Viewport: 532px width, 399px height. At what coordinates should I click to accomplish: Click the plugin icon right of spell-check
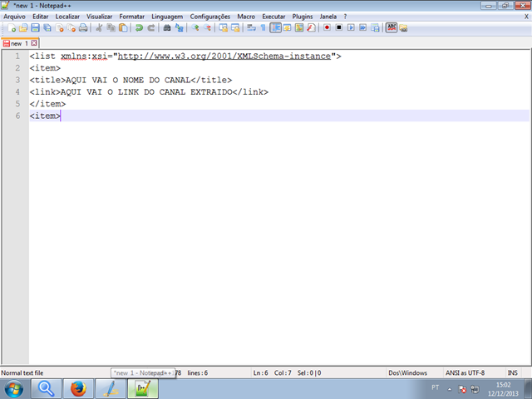pos(403,28)
